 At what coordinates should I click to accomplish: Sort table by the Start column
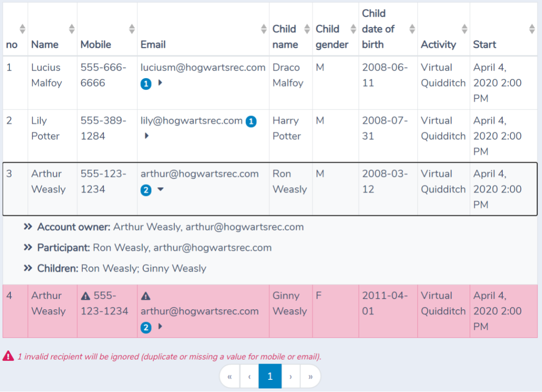pyautogui.click(x=532, y=29)
